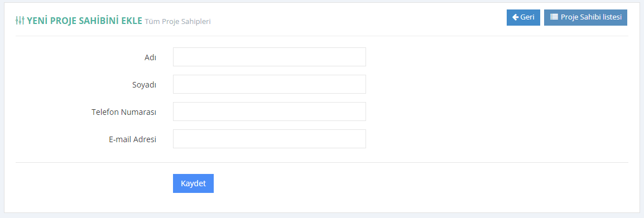Focus the Adı text field
The width and height of the screenshot is (644, 218).
[270, 57]
